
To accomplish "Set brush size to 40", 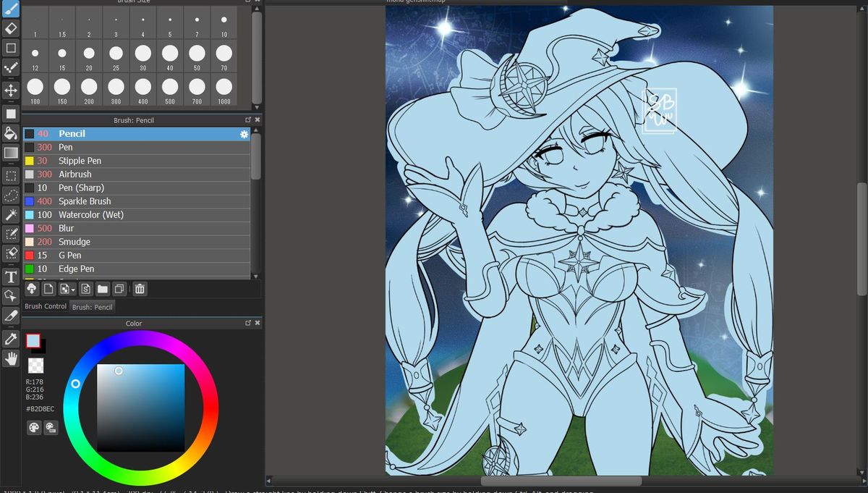I will [170, 56].
